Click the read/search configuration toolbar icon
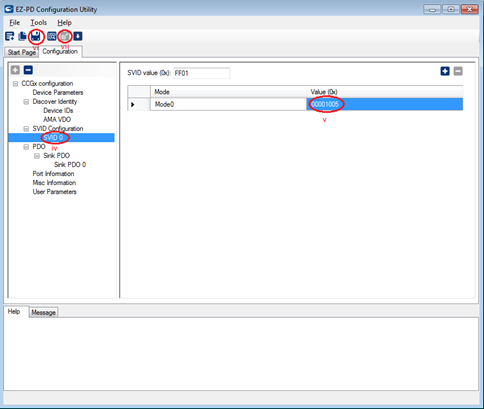 [x=51, y=36]
